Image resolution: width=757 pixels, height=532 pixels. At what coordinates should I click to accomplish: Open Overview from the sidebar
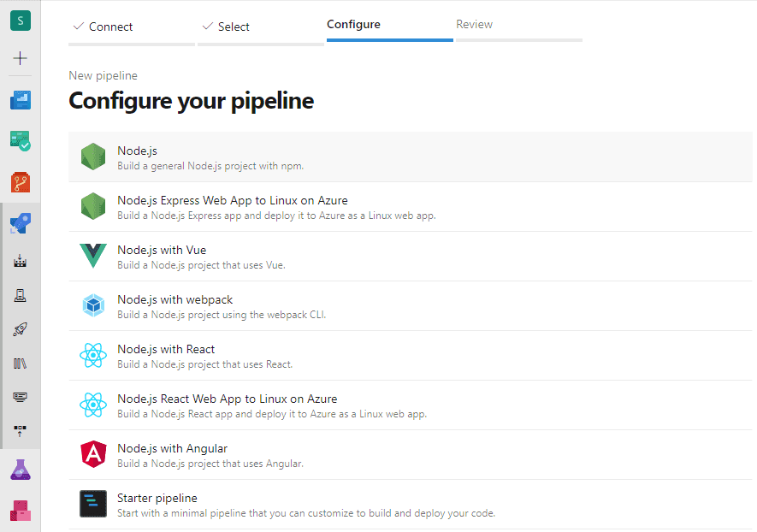pyautogui.click(x=21, y=100)
